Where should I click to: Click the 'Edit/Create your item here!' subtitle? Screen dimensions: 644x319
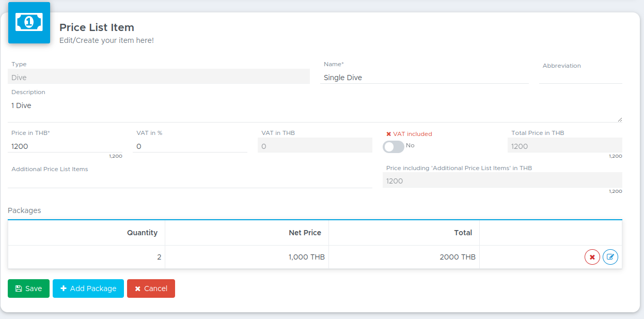[106, 40]
